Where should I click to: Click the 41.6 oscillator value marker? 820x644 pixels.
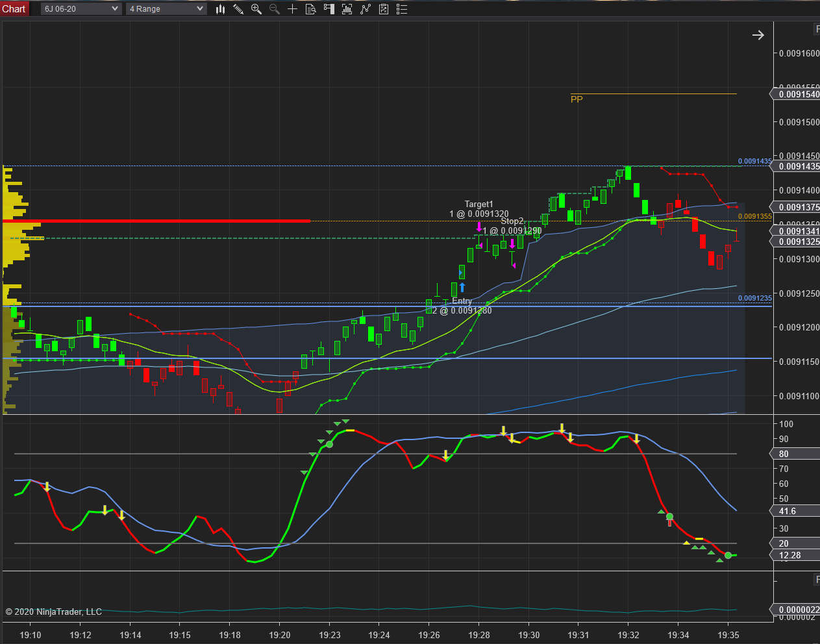pos(797,511)
